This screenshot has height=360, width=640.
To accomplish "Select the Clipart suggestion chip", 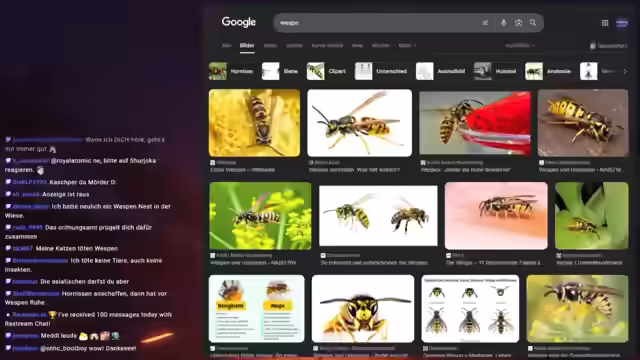I will pyautogui.click(x=327, y=71).
